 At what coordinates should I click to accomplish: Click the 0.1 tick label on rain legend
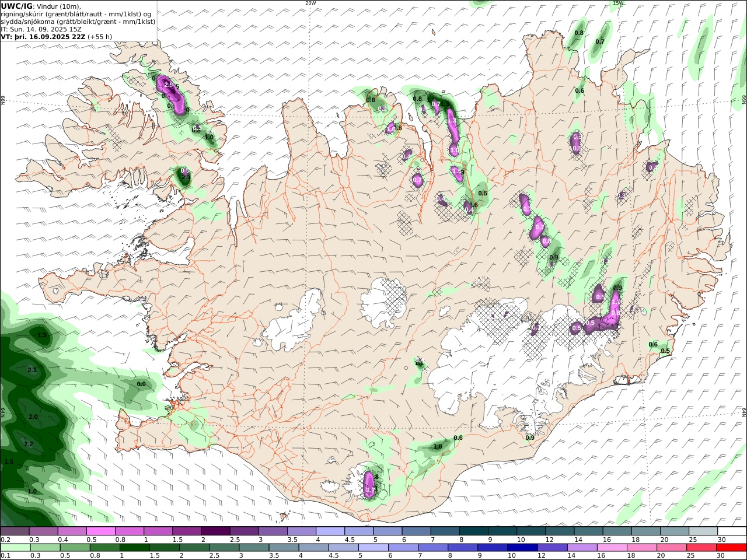click(5, 555)
